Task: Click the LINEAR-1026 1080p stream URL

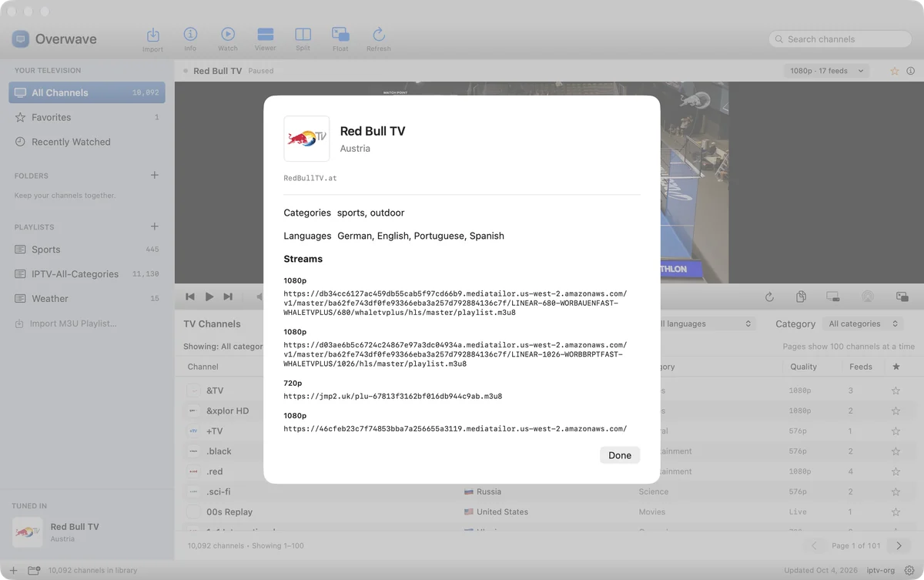Action: coord(455,354)
